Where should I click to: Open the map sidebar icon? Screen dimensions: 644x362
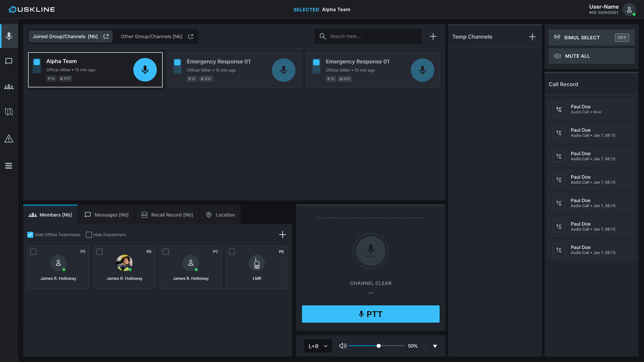click(x=9, y=112)
